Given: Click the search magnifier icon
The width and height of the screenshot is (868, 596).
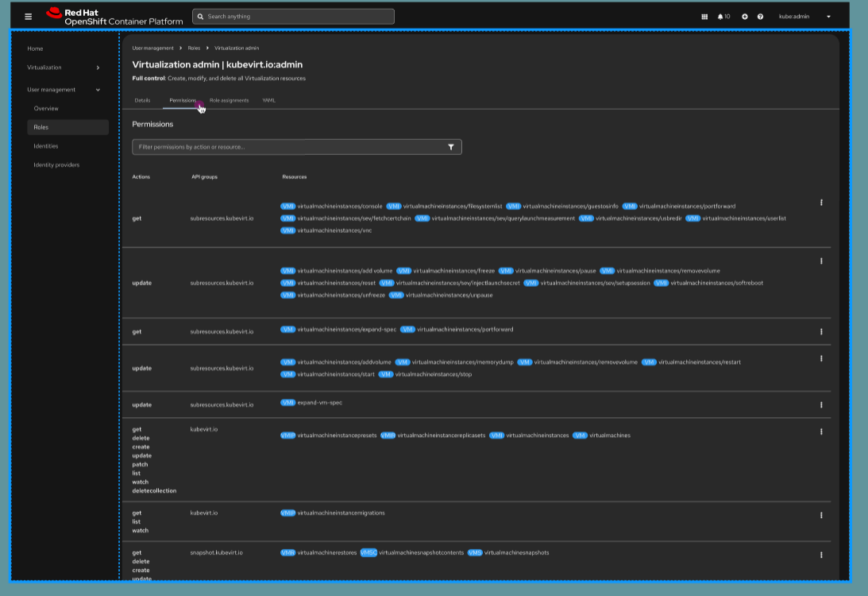Looking at the screenshot, I should (x=200, y=17).
